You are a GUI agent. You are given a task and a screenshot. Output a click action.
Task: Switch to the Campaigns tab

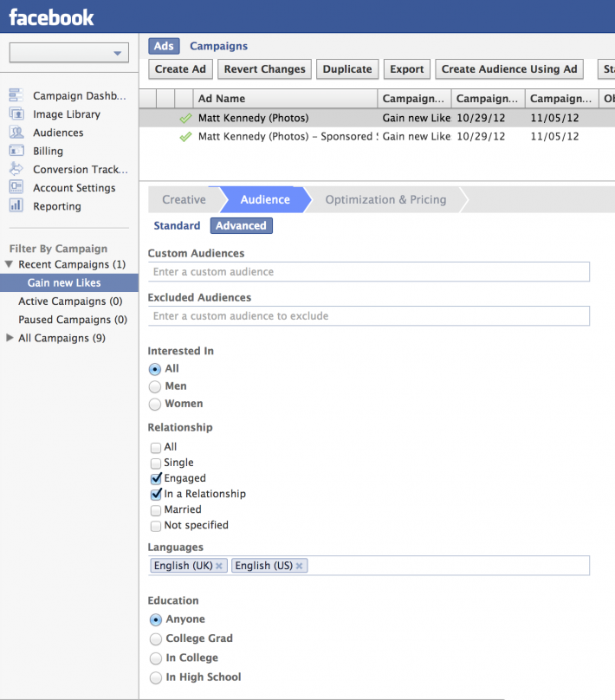(x=218, y=46)
